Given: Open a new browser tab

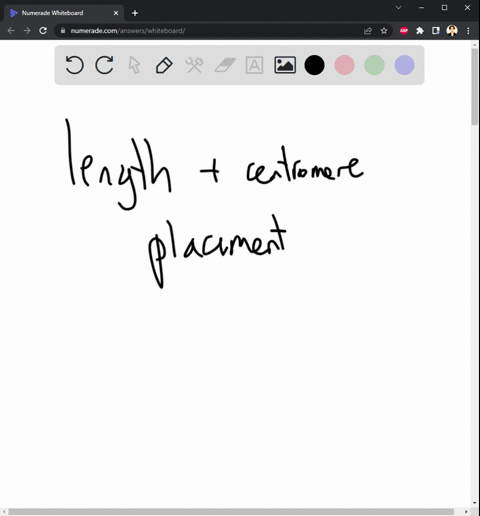Looking at the screenshot, I should point(135,13).
